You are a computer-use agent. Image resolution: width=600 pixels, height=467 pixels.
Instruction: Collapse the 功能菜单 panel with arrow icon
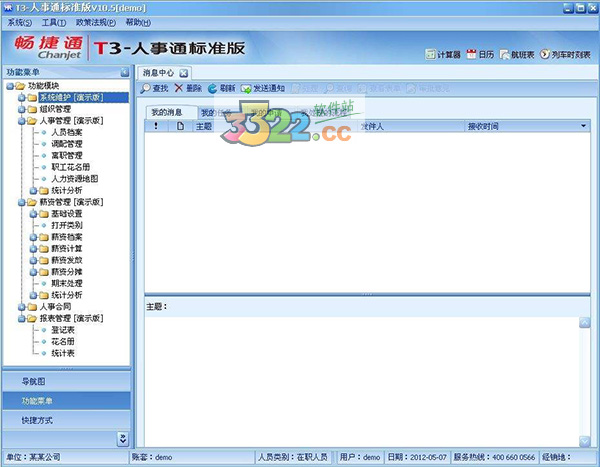click(x=125, y=72)
